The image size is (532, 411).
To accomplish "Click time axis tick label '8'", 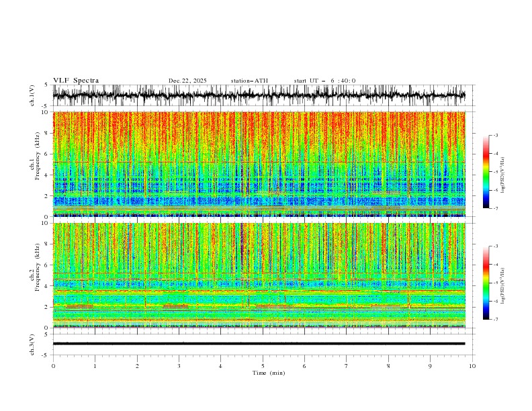I will pyautogui.click(x=388, y=366).
